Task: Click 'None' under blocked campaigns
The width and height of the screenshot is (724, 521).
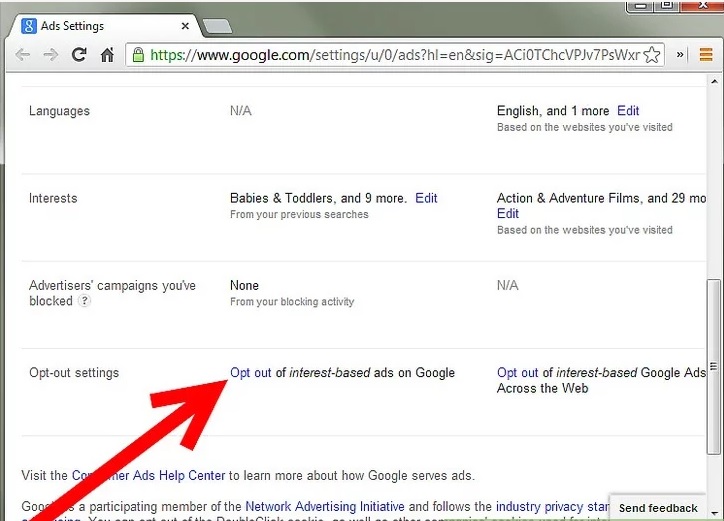Action: pyautogui.click(x=244, y=285)
